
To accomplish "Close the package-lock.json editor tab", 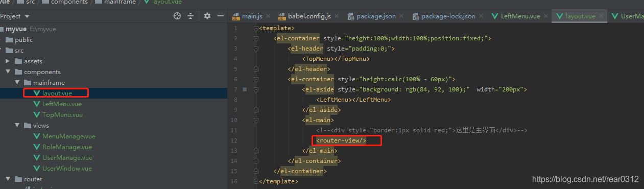I will pos(481,16).
